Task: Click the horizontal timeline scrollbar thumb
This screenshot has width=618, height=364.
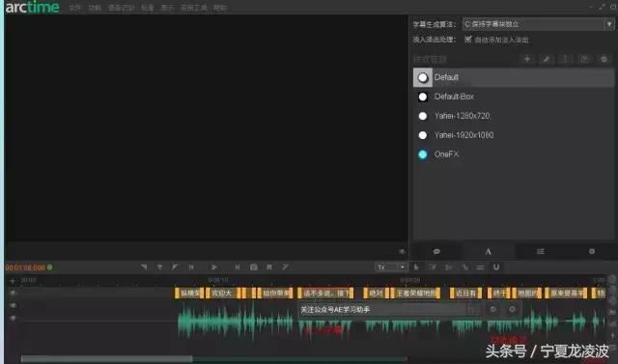Action: point(107,359)
